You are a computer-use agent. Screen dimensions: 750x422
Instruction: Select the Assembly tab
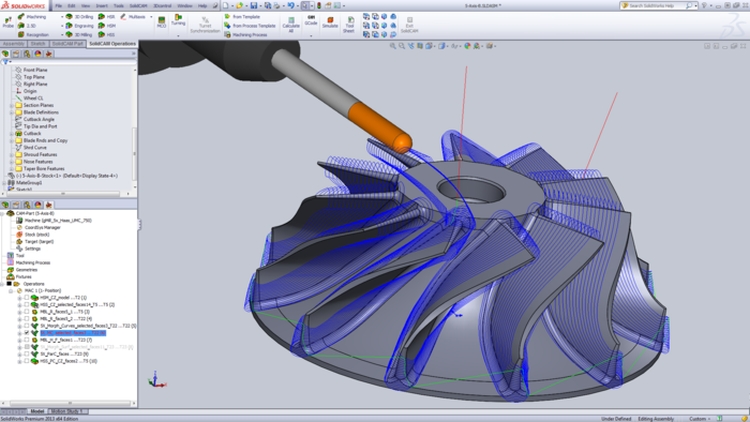13,44
